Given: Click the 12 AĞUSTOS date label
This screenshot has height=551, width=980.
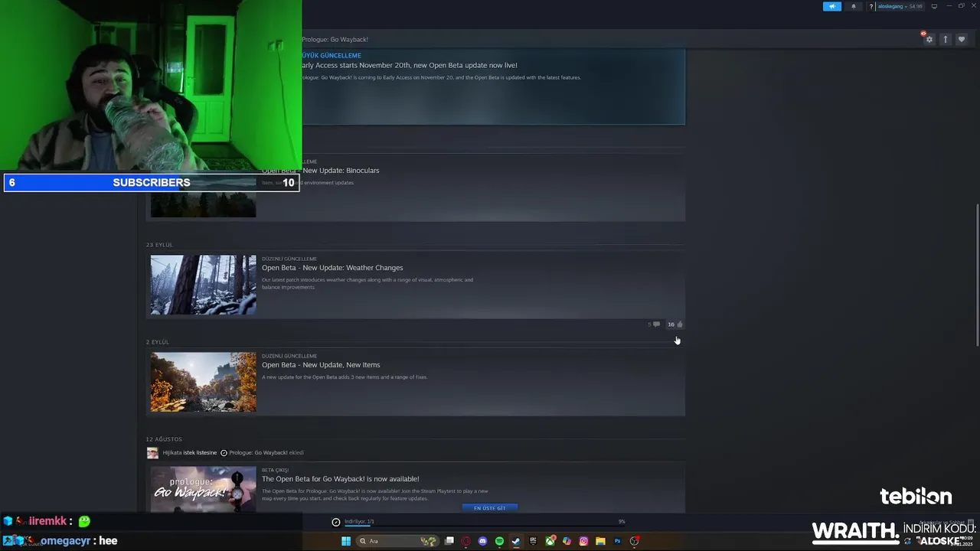Looking at the screenshot, I should (x=164, y=439).
